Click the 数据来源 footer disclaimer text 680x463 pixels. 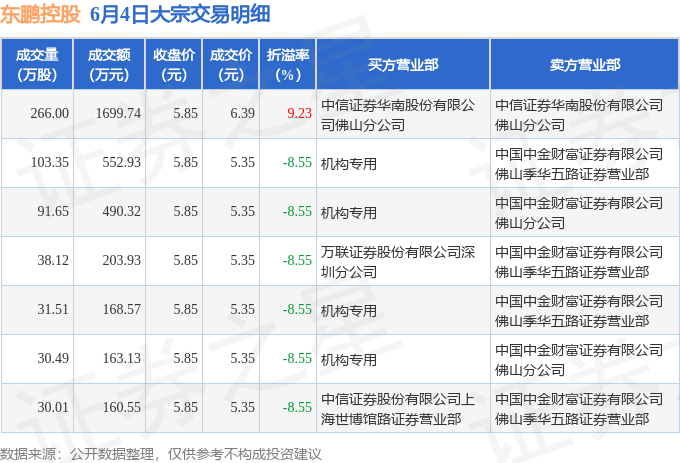click(x=161, y=454)
